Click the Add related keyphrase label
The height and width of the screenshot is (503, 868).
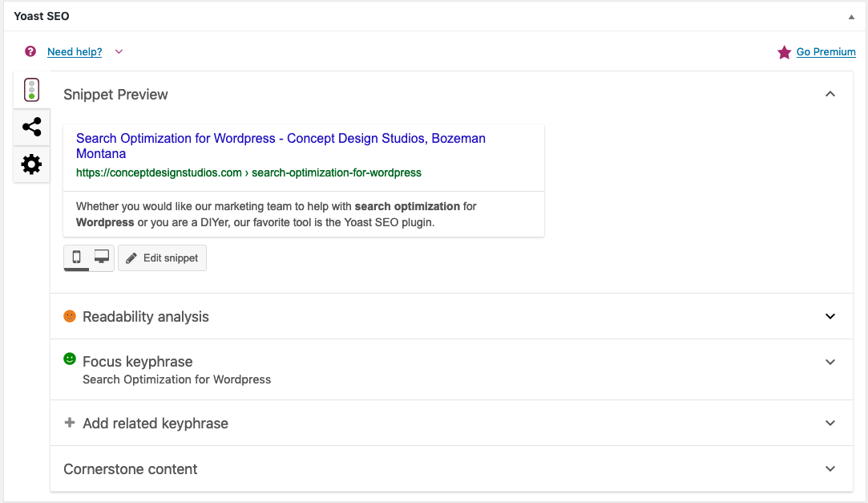(155, 424)
